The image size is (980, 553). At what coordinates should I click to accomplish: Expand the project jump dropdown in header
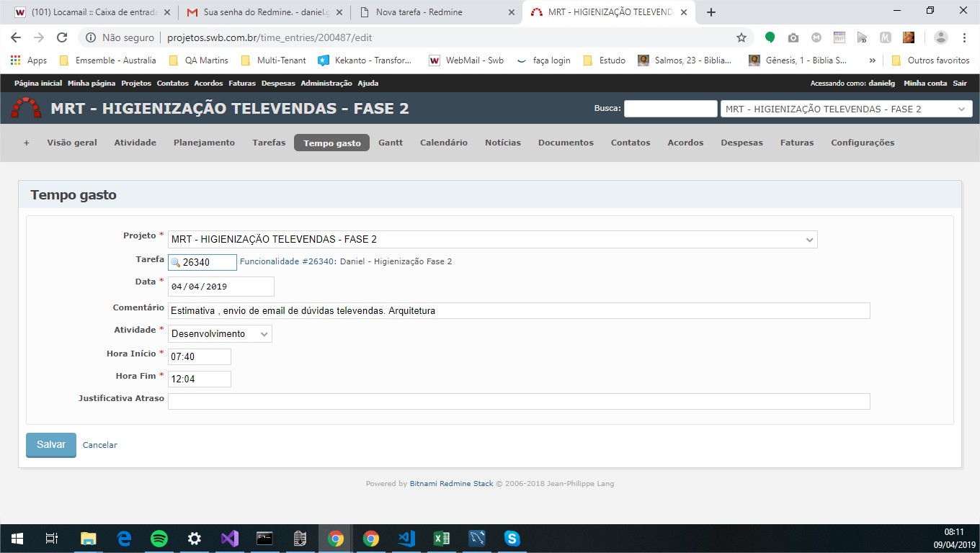pyautogui.click(x=961, y=109)
